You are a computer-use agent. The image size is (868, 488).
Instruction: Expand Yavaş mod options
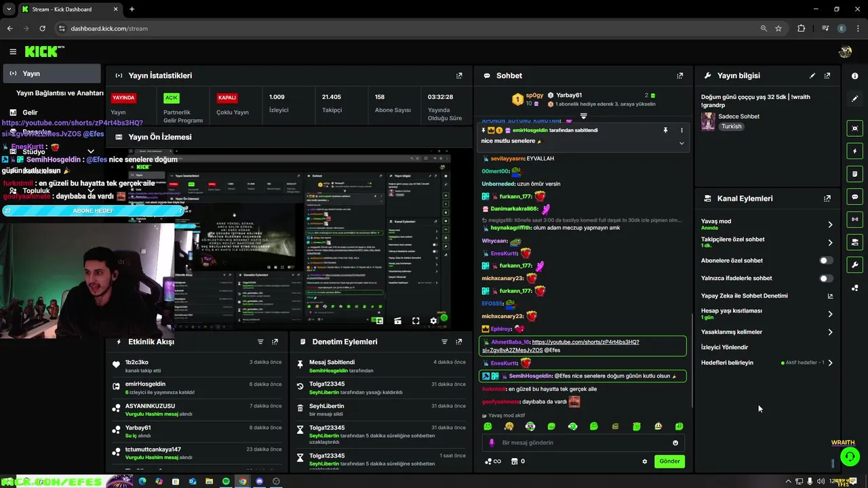click(x=830, y=224)
